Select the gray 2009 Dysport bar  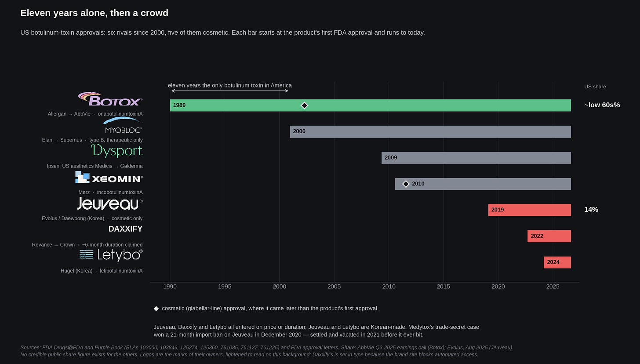[x=476, y=158]
